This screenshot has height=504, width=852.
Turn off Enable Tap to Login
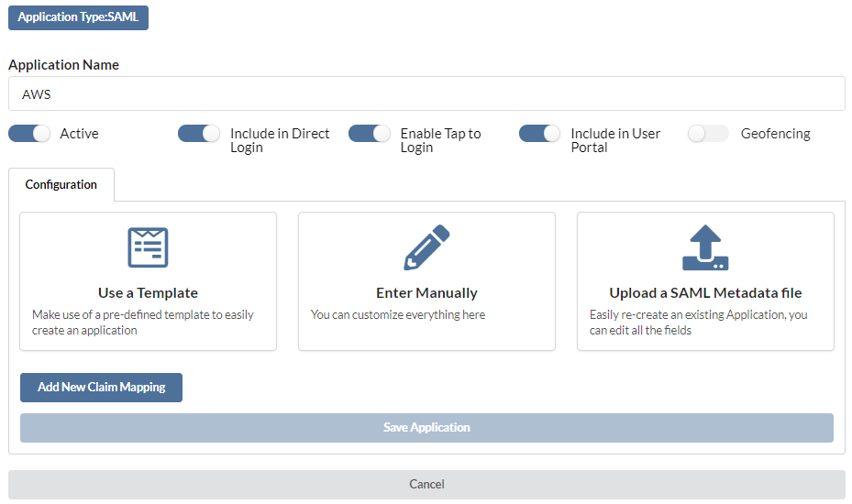370,134
